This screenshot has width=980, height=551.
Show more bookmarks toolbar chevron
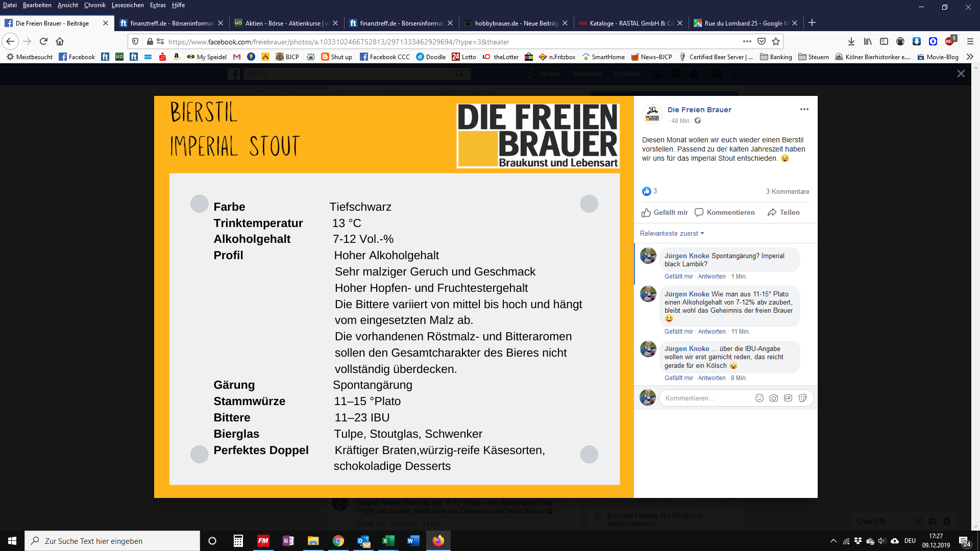(970, 57)
